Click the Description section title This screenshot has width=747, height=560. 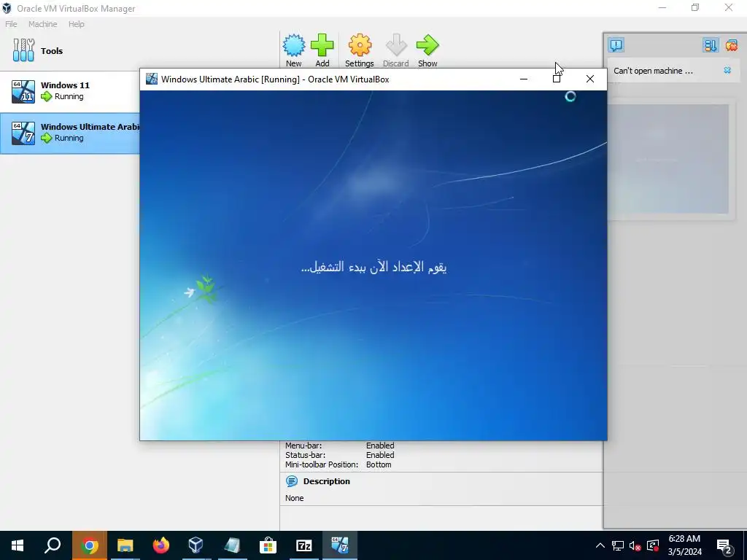point(326,481)
